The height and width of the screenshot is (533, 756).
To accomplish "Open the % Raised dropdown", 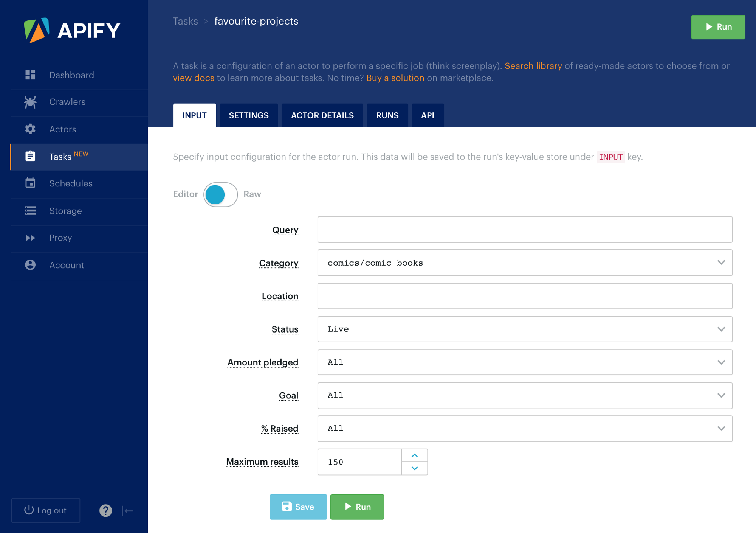I will (525, 429).
